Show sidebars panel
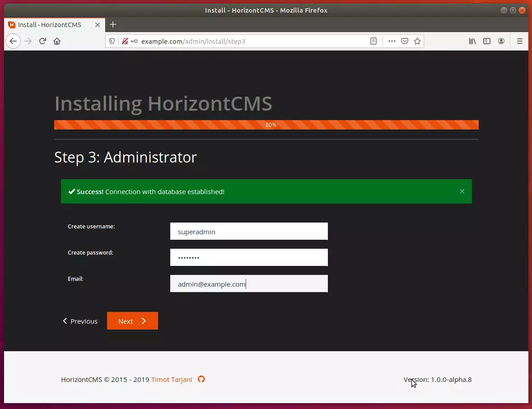Viewport: 532px width, 409px height. 487,42
